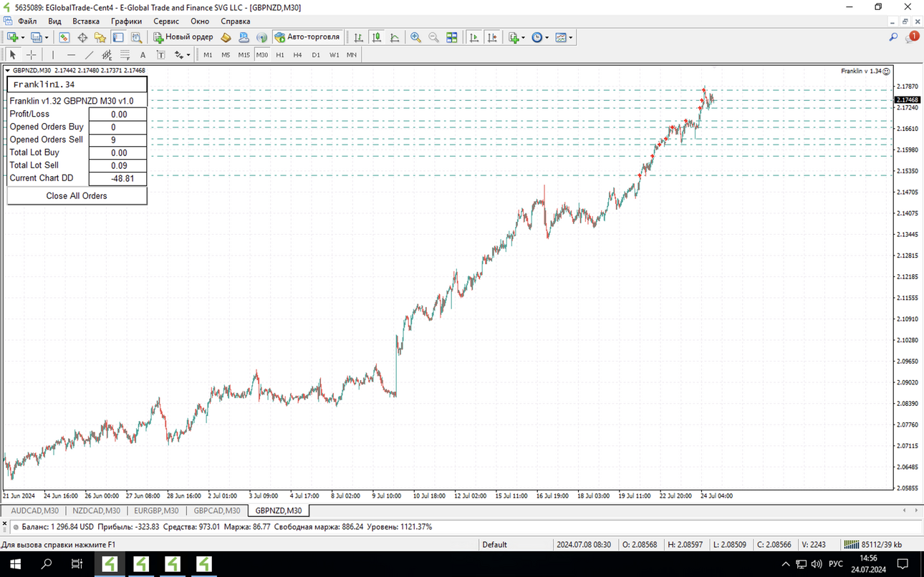
Task: Click the Close All Orders button
Action: tap(77, 195)
